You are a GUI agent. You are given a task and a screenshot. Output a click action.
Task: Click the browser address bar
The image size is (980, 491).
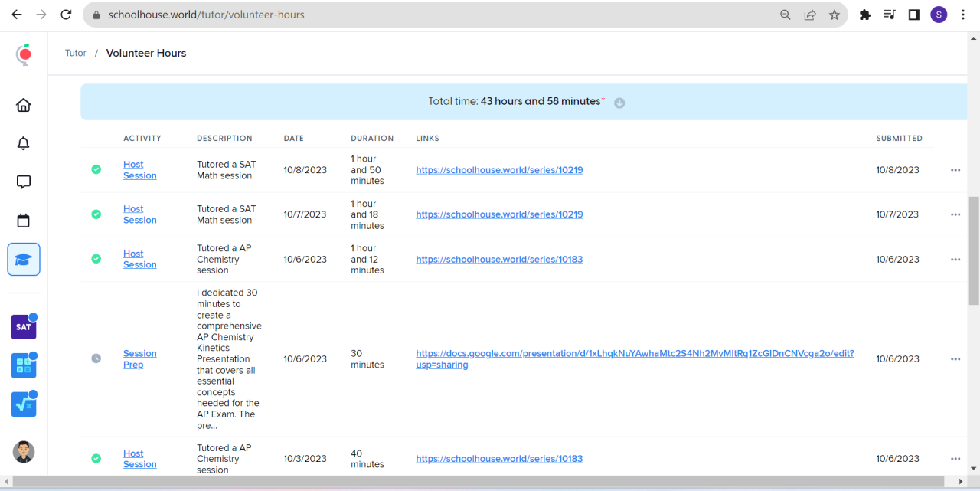coord(429,15)
